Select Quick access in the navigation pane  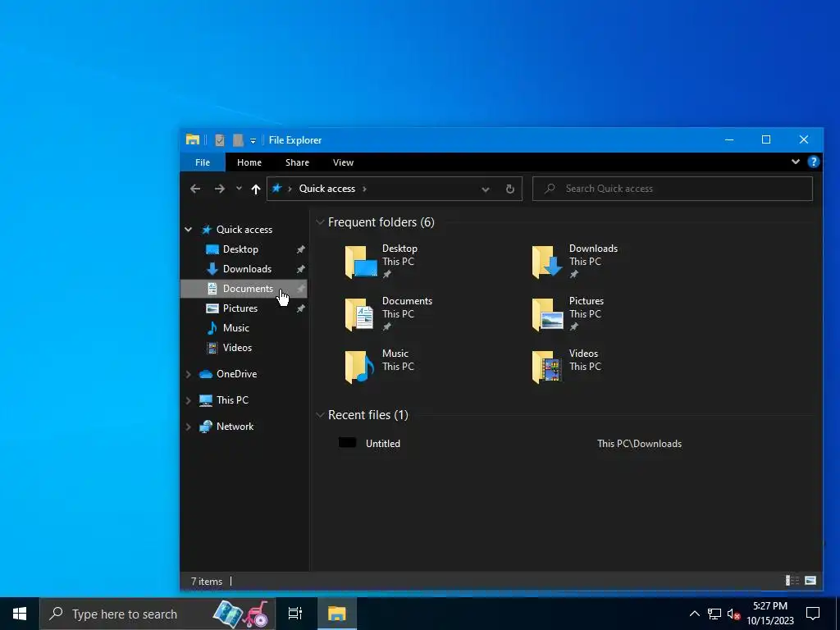point(244,230)
